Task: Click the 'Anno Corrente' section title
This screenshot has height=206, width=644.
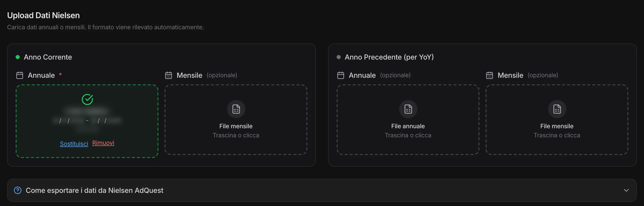Action: pyautogui.click(x=48, y=57)
